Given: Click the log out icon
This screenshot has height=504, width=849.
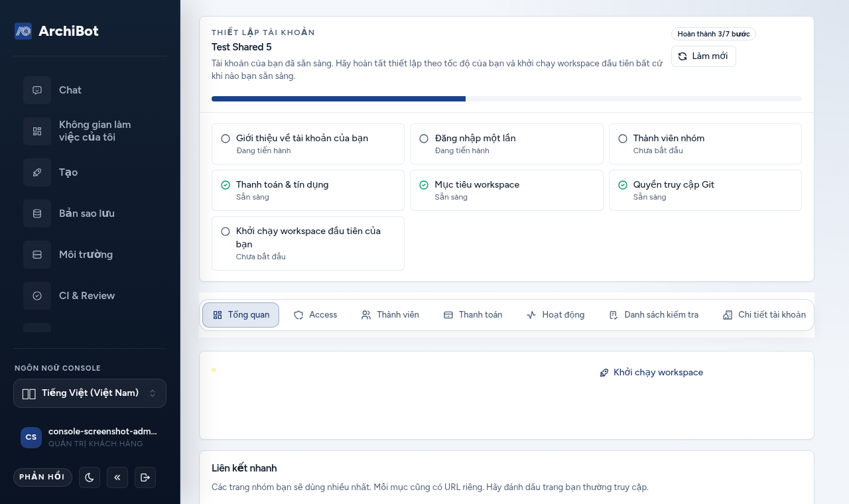Looking at the screenshot, I should 145,477.
